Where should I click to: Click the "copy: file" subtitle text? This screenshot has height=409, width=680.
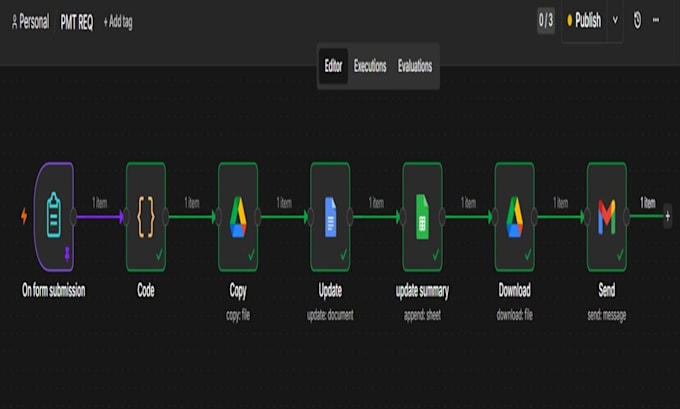pos(238,315)
